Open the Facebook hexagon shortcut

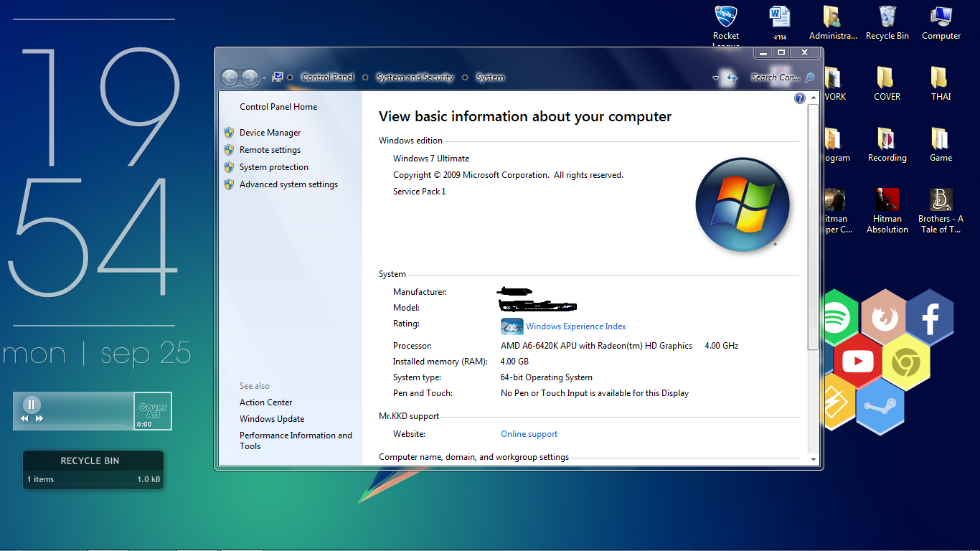(930, 317)
